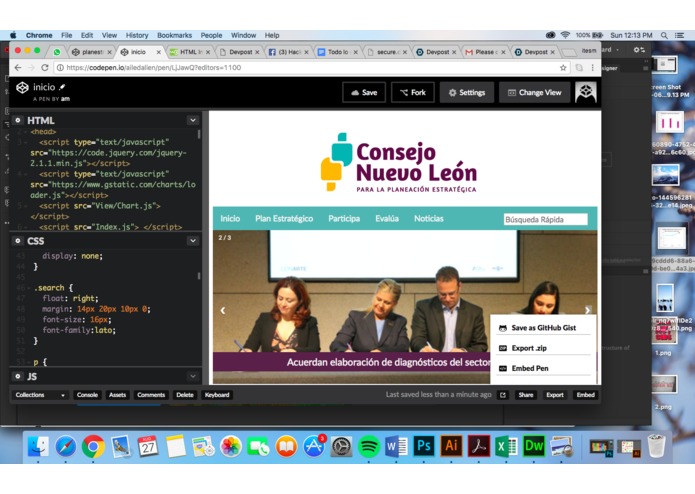Open Chrome three-dot menu
Screen dimensions: 695x494
pos(593,68)
